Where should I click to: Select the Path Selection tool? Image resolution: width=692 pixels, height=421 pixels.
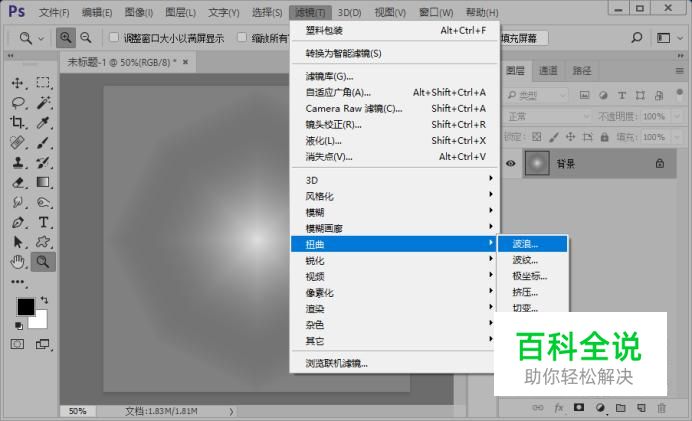(x=18, y=242)
